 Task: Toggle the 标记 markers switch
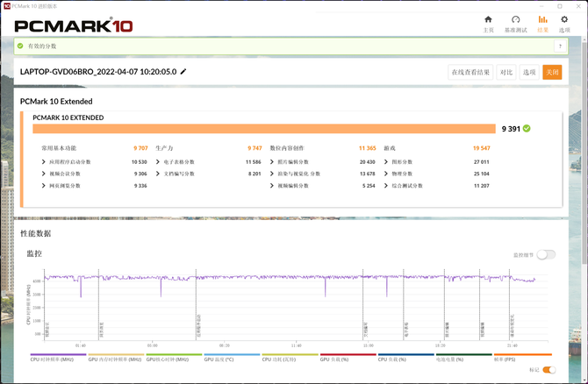pyautogui.click(x=549, y=370)
